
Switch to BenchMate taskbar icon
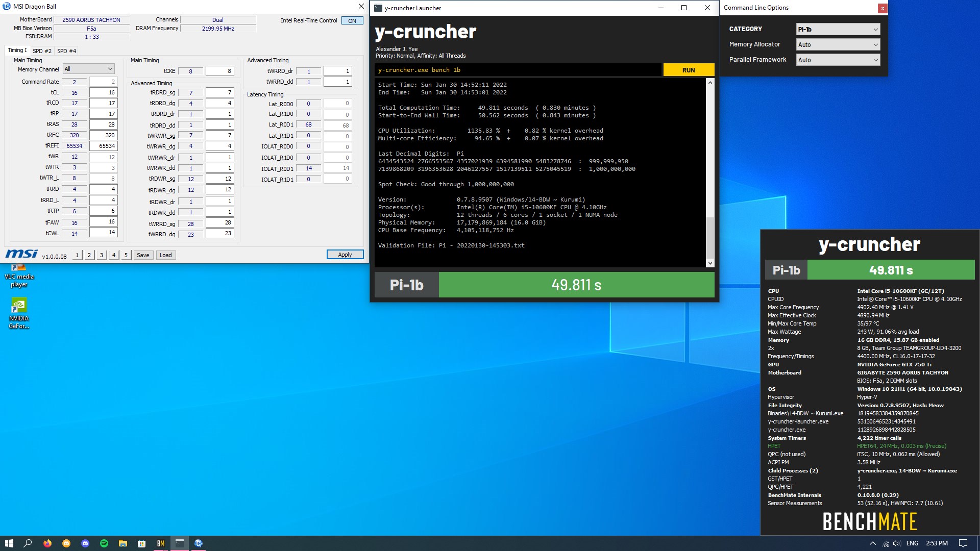161,543
